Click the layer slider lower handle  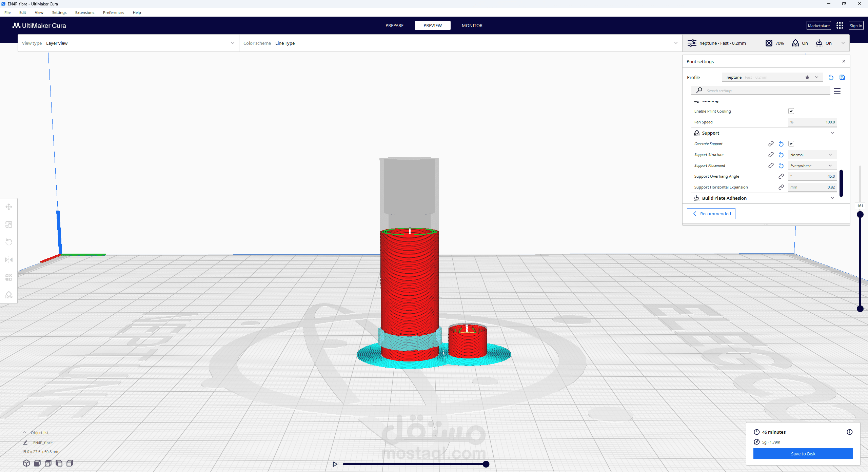(860, 309)
